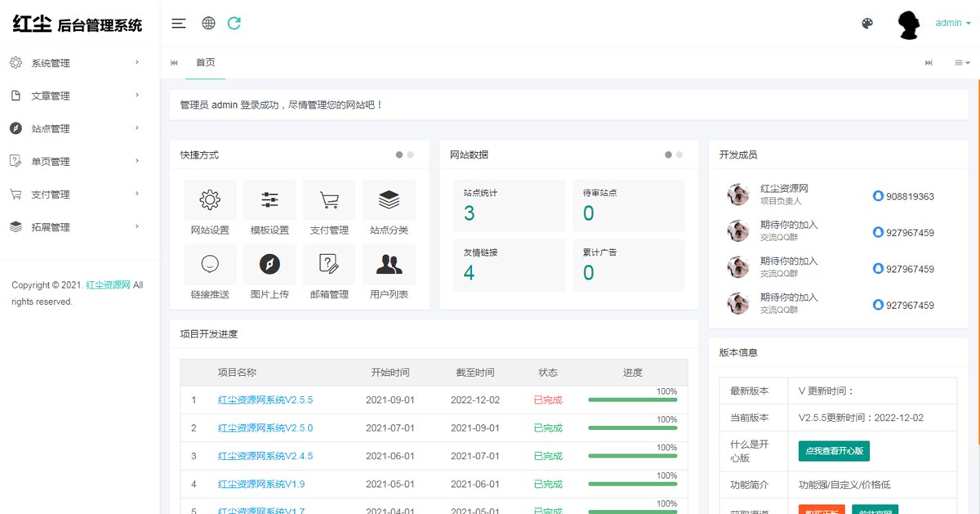Click the 支付管理 sidebar menu label
The width and height of the screenshot is (980, 514).
(51, 194)
